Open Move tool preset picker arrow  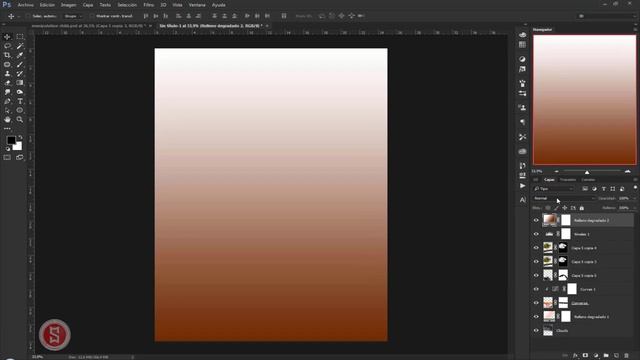point(18,16)
